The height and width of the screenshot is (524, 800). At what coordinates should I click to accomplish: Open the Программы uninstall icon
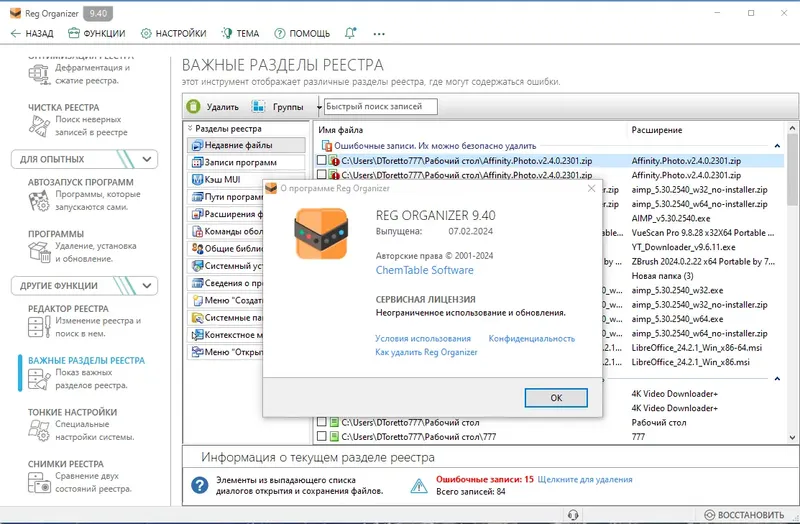point(39,252)
